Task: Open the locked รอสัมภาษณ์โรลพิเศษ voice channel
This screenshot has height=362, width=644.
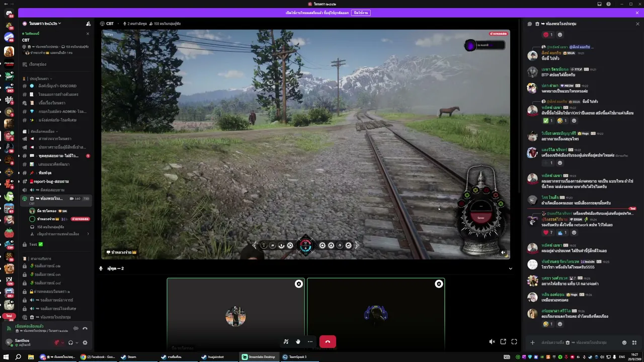Action: click(x=55, y=309)
